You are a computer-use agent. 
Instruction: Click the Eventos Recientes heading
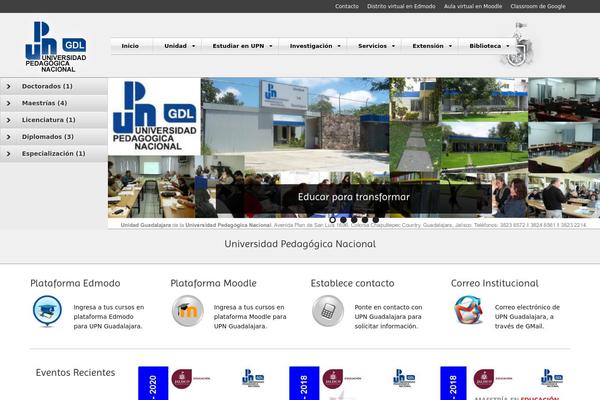pos(75,372)
